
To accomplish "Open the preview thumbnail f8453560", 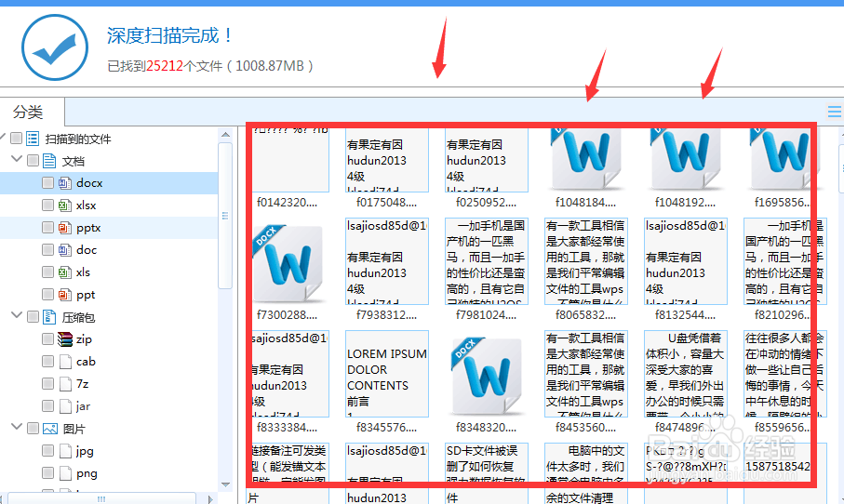I will [586, 374].
